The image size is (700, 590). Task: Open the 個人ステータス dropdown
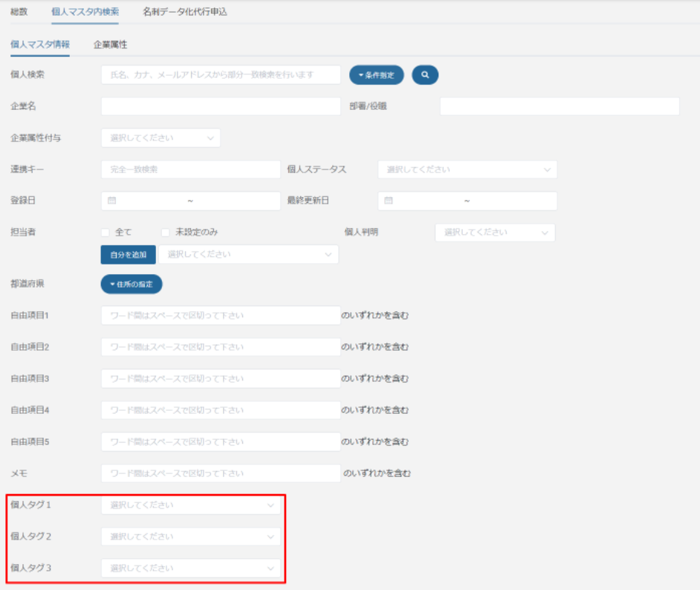467,169
